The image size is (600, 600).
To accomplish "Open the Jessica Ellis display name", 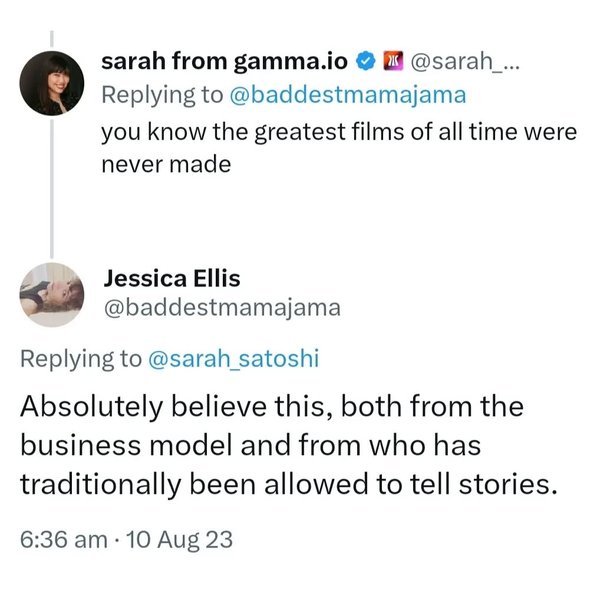I will pos(171,278).
